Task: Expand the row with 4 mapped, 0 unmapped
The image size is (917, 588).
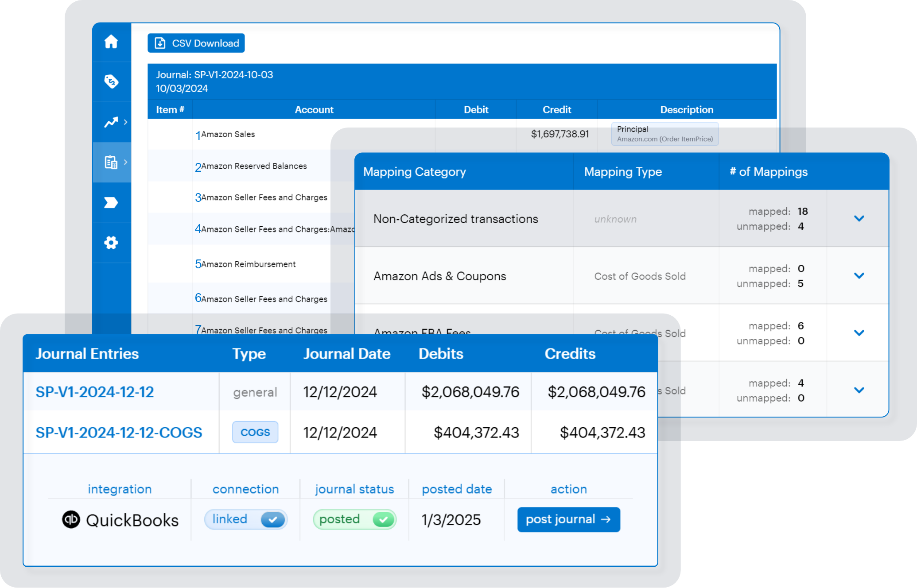Action: pos(859,390)
